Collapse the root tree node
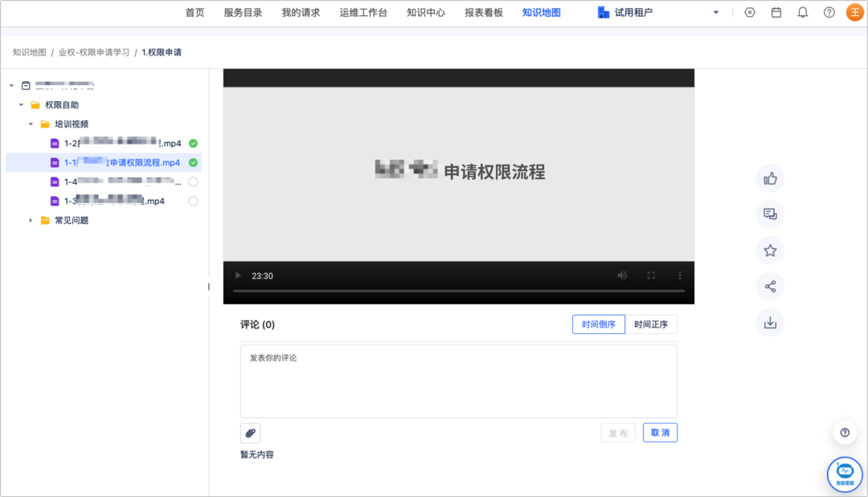This screenshot has height=497, width=868. [11, 86]
